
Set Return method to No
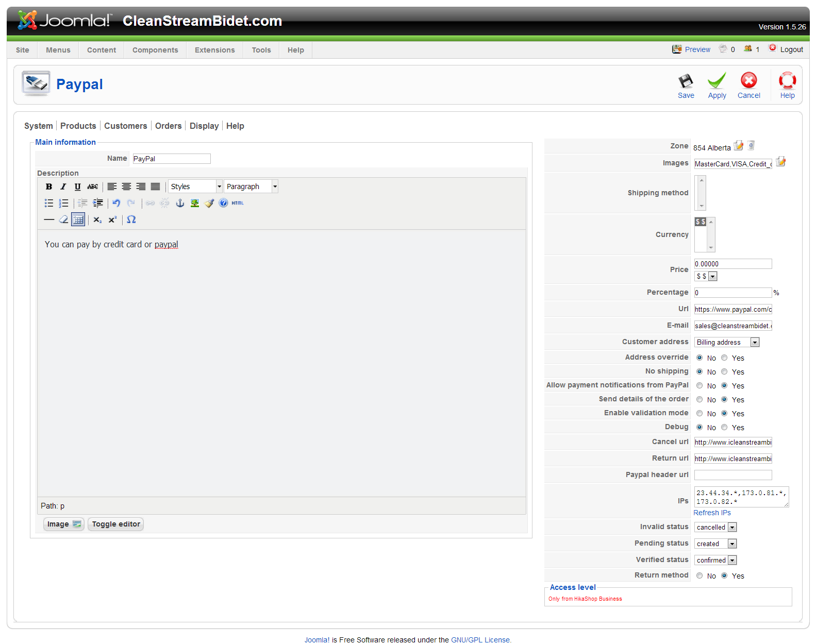coord(700,575)
